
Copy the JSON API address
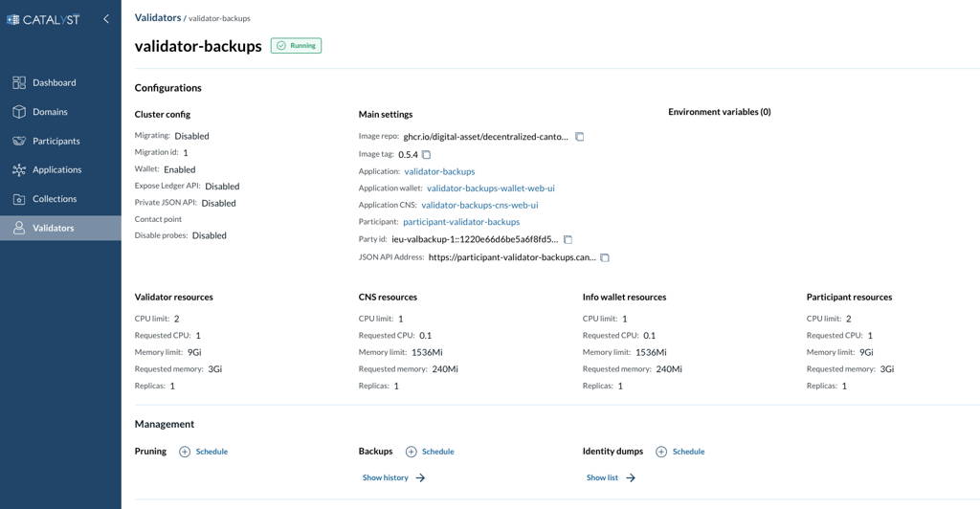(x=604, y=257)
